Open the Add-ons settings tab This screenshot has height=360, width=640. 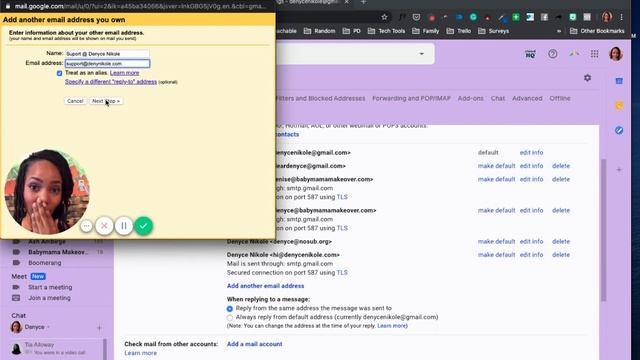(471, 98)
